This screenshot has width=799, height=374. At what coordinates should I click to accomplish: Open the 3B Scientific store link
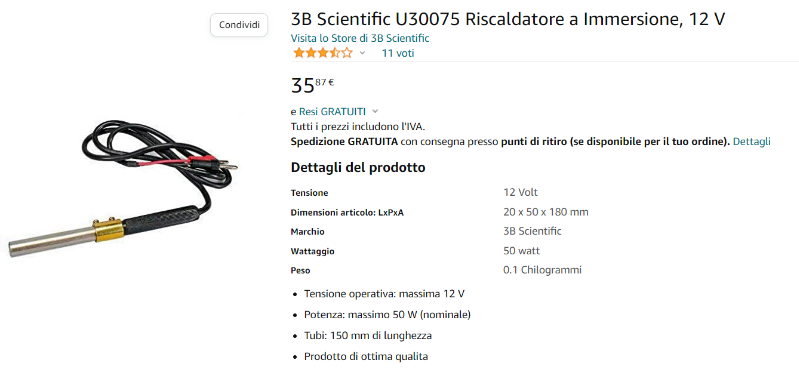360,38
